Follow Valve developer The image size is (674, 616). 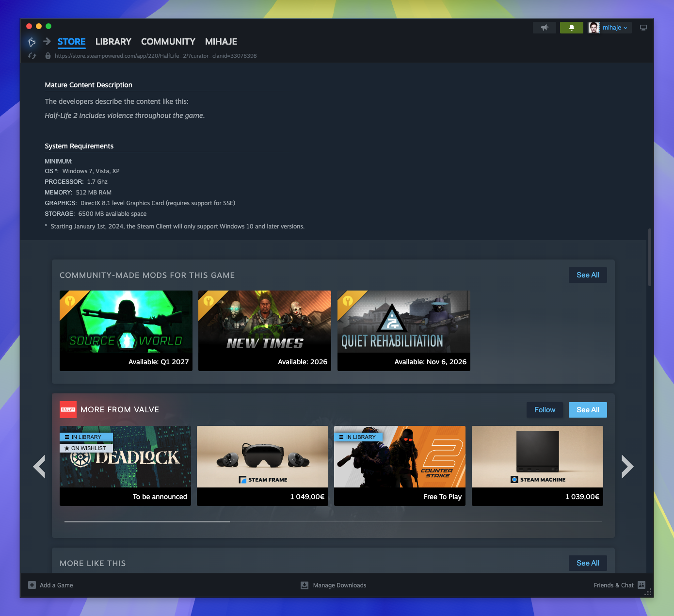coord(545,410)
